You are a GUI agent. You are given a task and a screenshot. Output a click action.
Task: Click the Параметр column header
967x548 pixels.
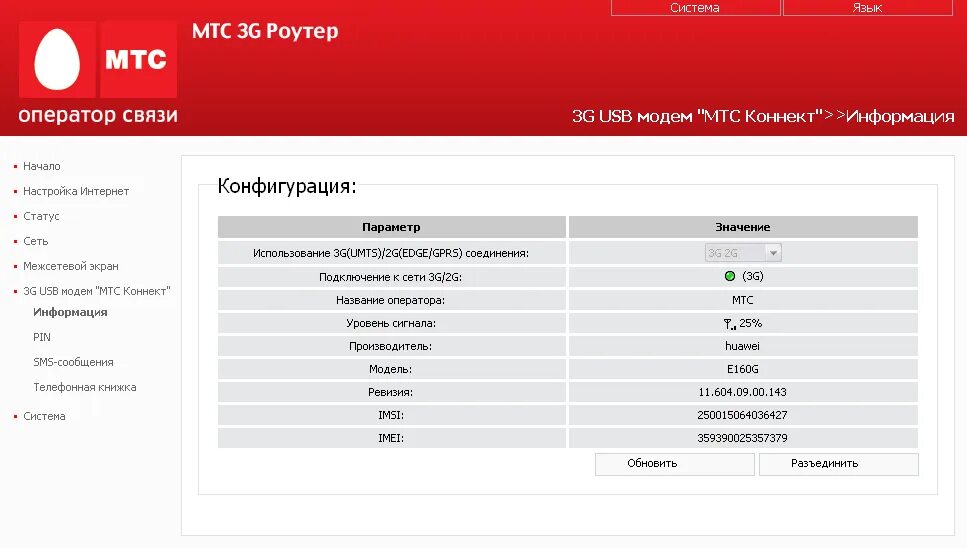click(x=392, y=227)
